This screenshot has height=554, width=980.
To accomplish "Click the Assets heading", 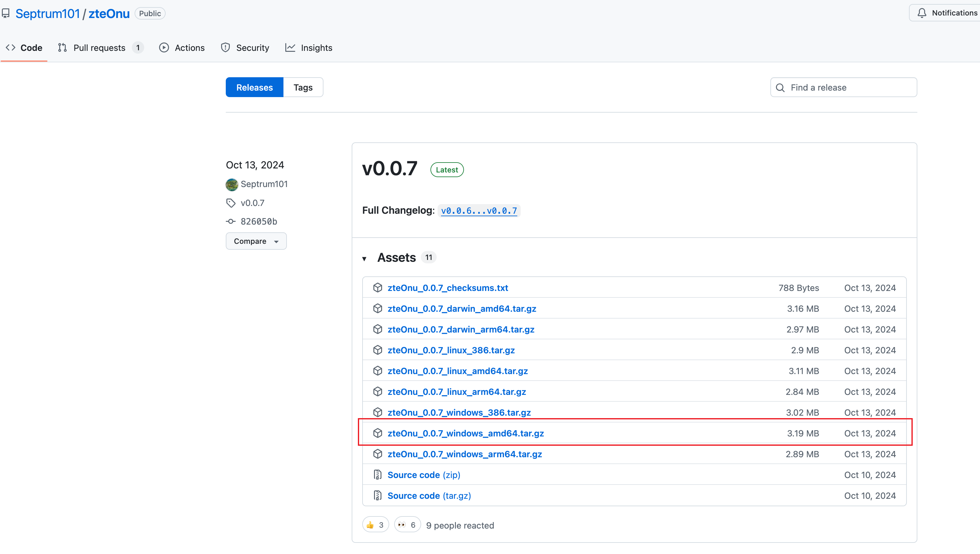I will coord(396,258).
